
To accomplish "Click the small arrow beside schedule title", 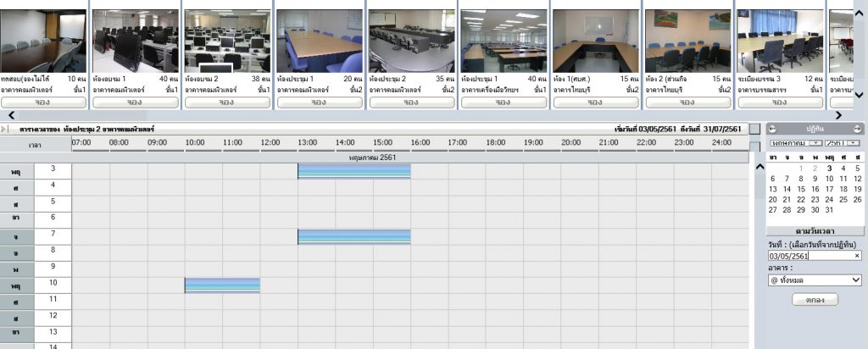I will coord(4,129).
